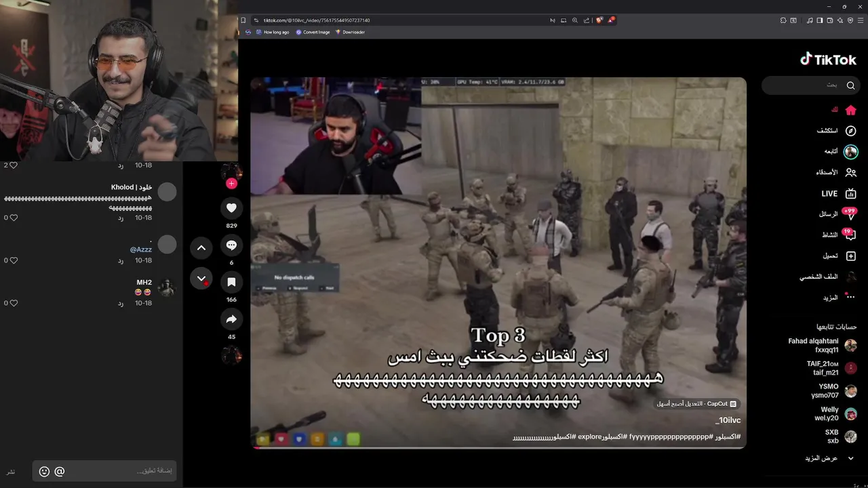Open the Friends (الأصدقاء) section
Viewport: 868px width, 488px height.
(x=835, y=172)
